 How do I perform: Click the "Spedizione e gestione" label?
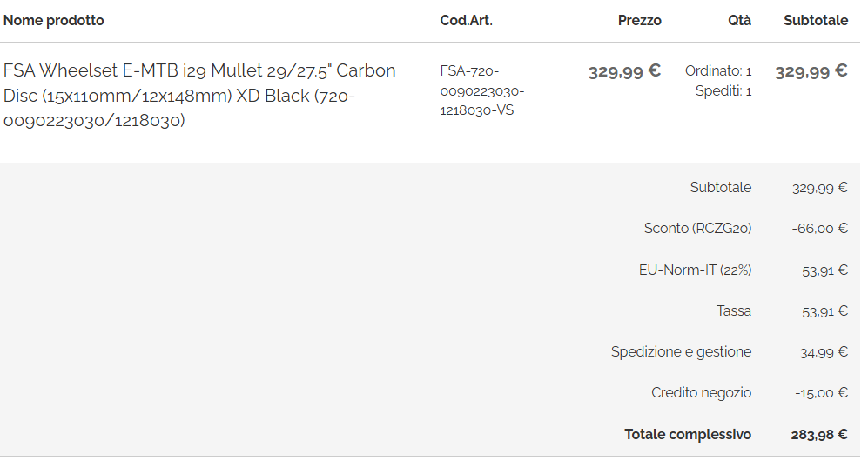[681, 352]
